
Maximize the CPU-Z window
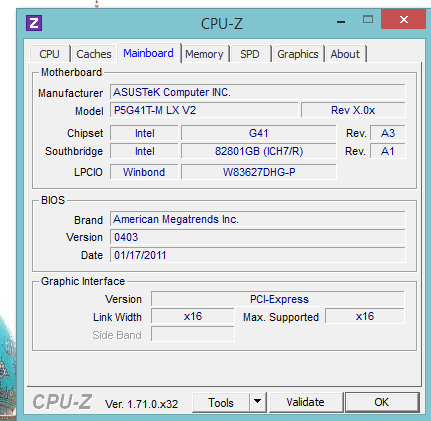[x=368, y=20]
